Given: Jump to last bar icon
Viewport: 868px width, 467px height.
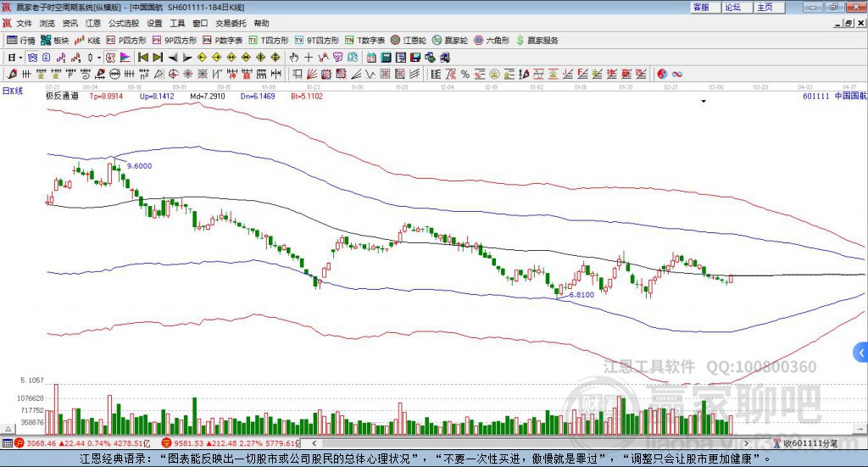Looking at the screenshot, I should (x=158, y=58).
